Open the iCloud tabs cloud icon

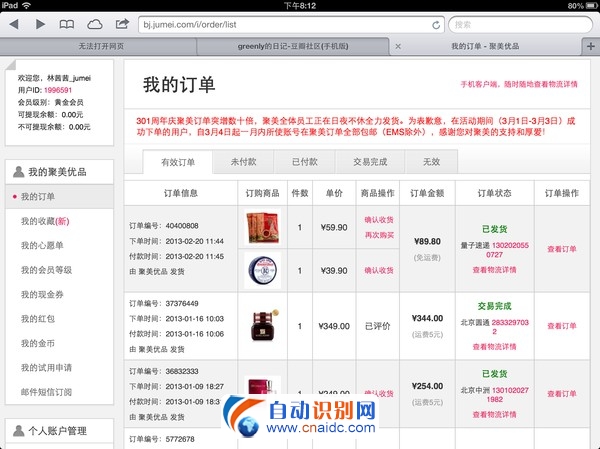(95, 25)
